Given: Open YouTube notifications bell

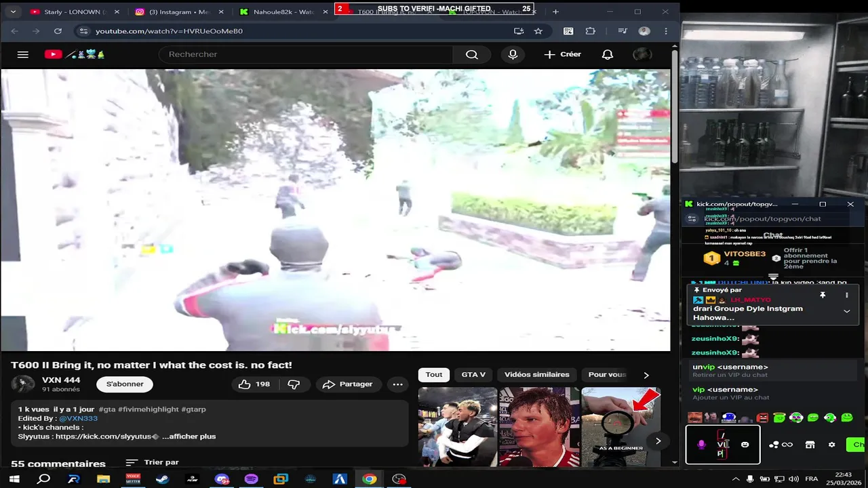Looking at the screenshot, I should [x=608, y=54].
